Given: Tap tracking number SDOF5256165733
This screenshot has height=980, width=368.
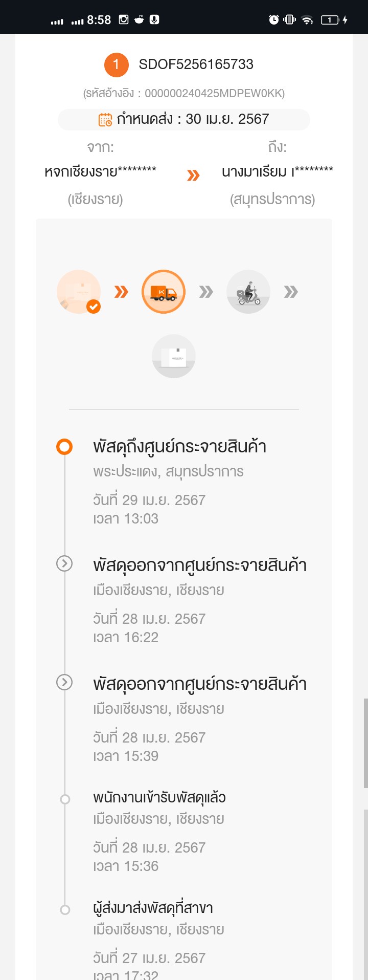Looking at the screenshot, I should pyautogui.click(x=196, y=64).
